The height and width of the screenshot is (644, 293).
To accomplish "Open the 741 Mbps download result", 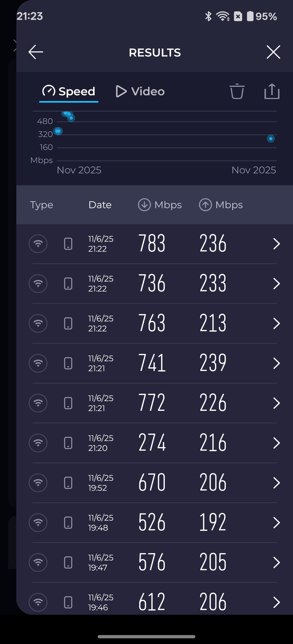I will 152,363.
